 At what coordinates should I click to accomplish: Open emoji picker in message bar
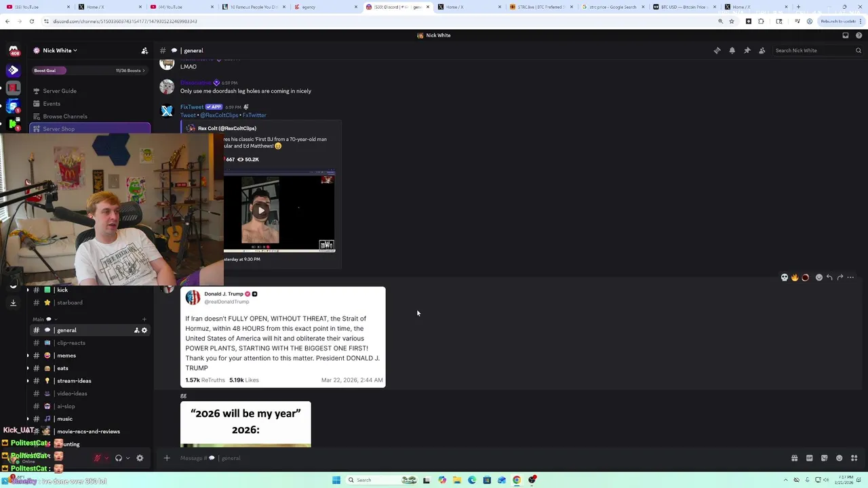tap(839, 458)
